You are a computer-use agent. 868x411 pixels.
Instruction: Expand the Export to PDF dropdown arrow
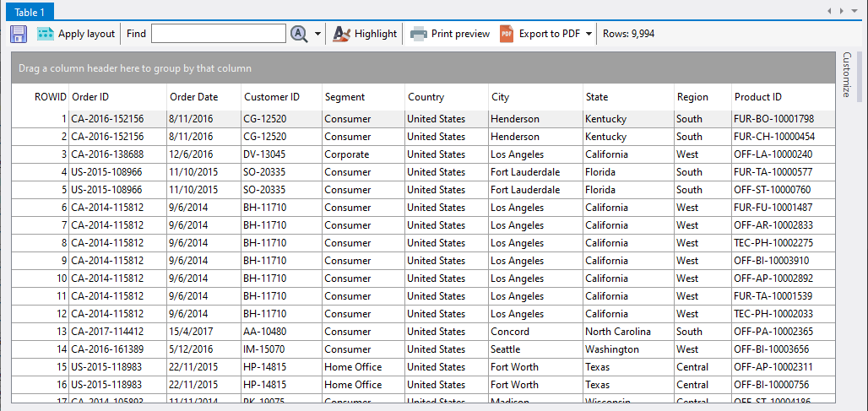[589, 34]
